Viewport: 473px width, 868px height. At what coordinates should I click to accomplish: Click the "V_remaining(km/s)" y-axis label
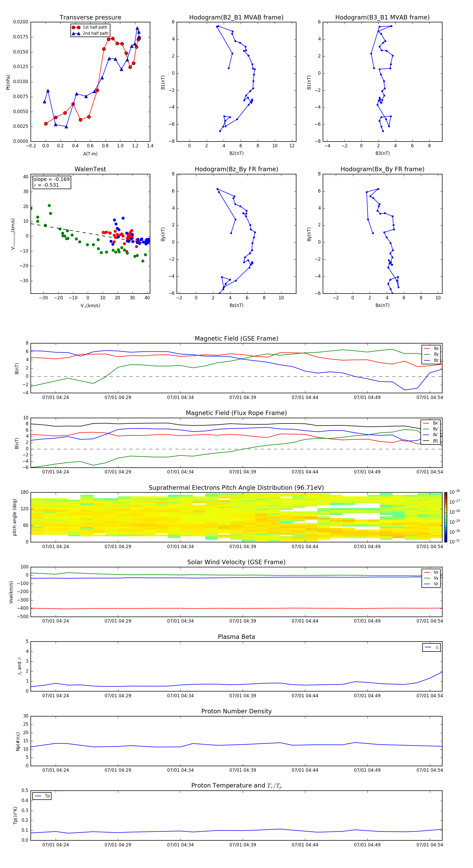point(13,234)
